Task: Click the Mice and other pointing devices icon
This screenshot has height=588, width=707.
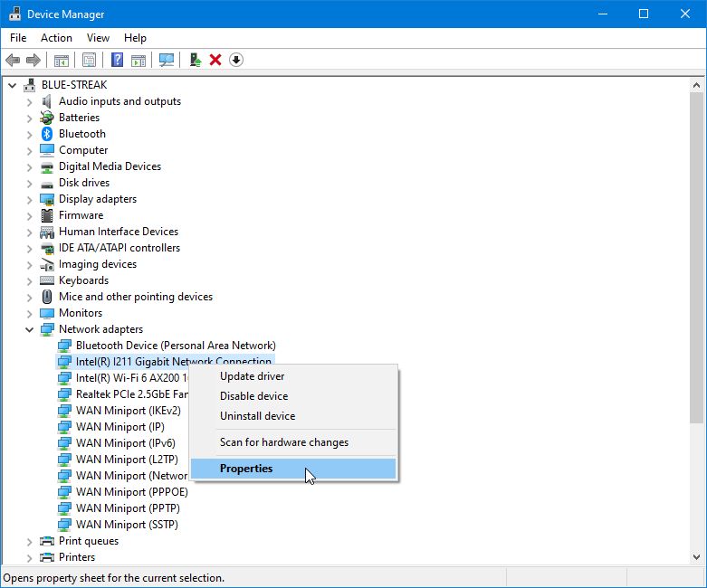Action: pyautogui.click(x=47, y=297)
